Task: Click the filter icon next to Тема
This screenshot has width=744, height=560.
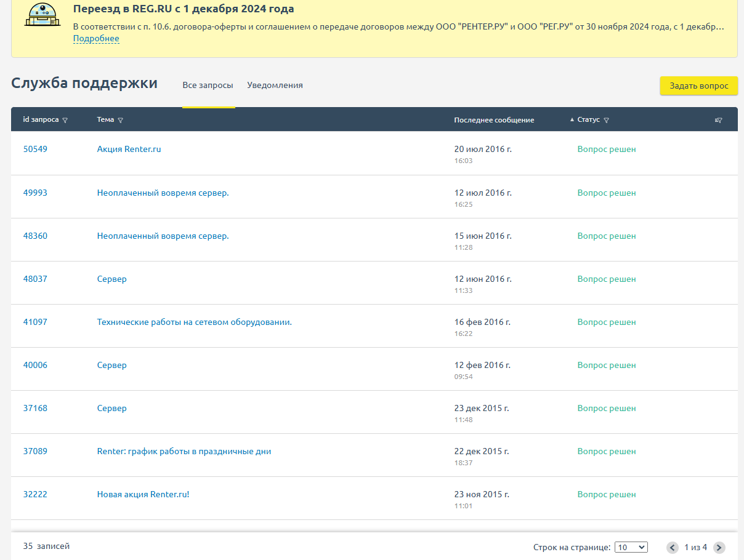Action: tap(120, 121)
